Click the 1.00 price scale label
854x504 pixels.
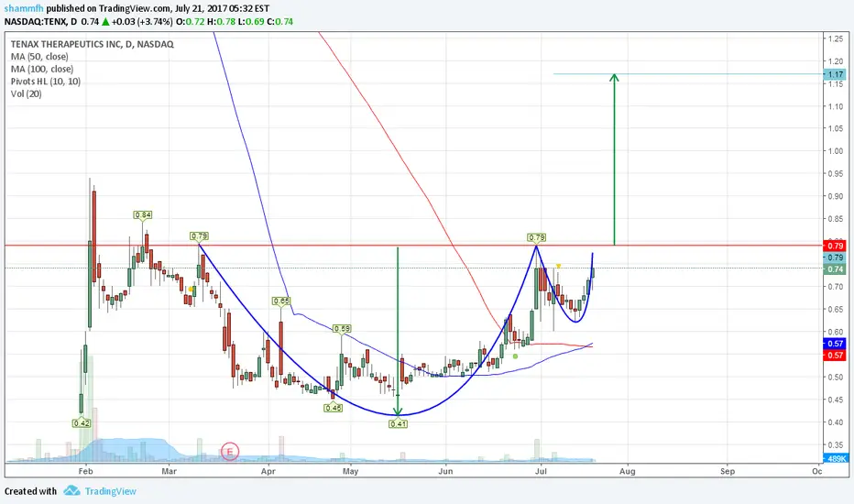(x=836, y=151)
